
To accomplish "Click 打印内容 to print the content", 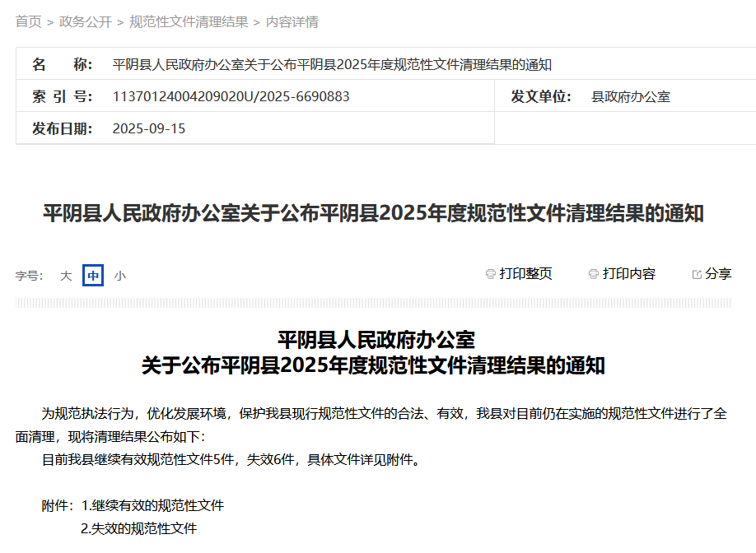I will 628,273.
